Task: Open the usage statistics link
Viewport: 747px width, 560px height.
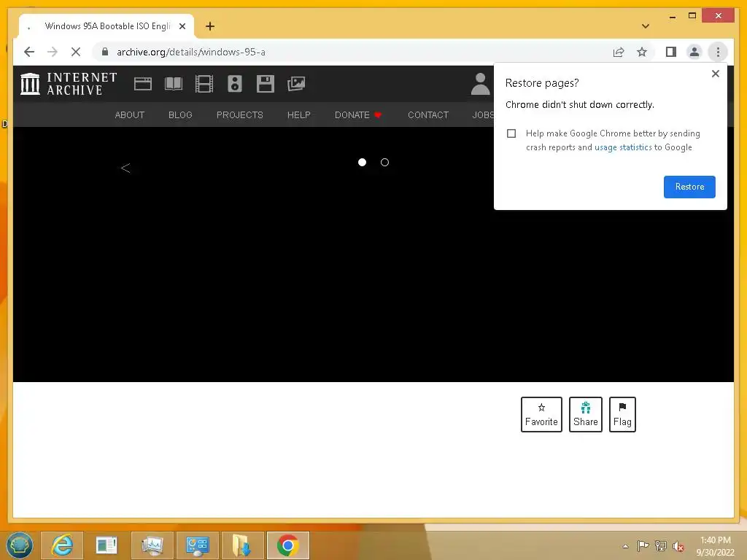Action: tap(623, 147)
